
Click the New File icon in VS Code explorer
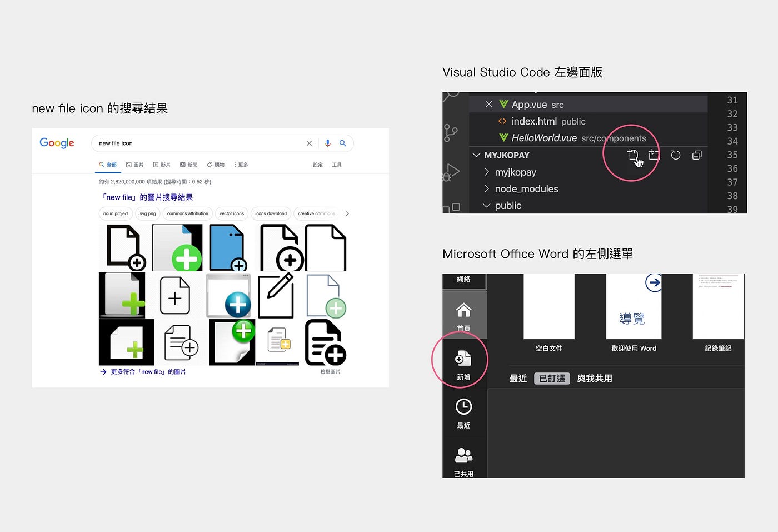click(x=632, y=155)
